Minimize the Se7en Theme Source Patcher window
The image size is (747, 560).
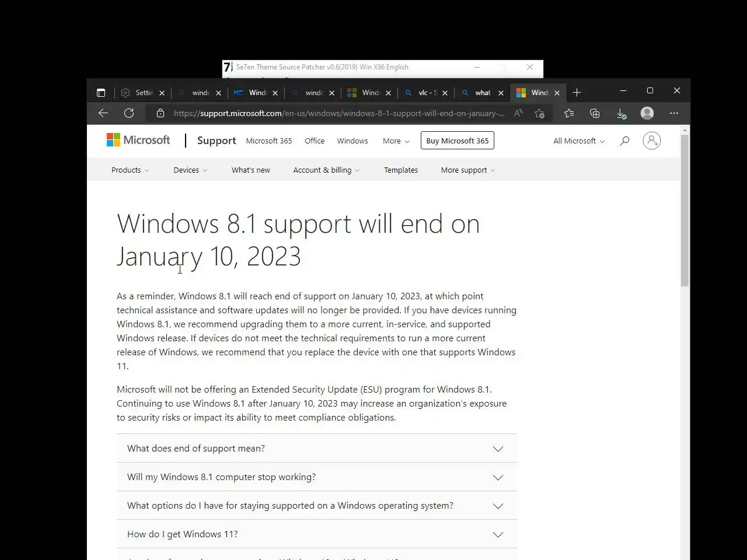click(477, 67)
